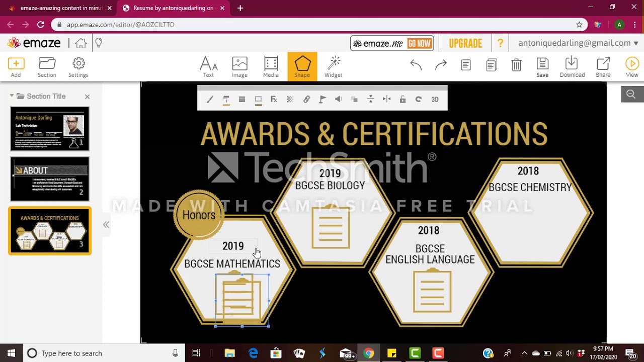Screen dimensions: 644x362
Task: Open Chrome menu with three dots
Action: pos(634,25)
